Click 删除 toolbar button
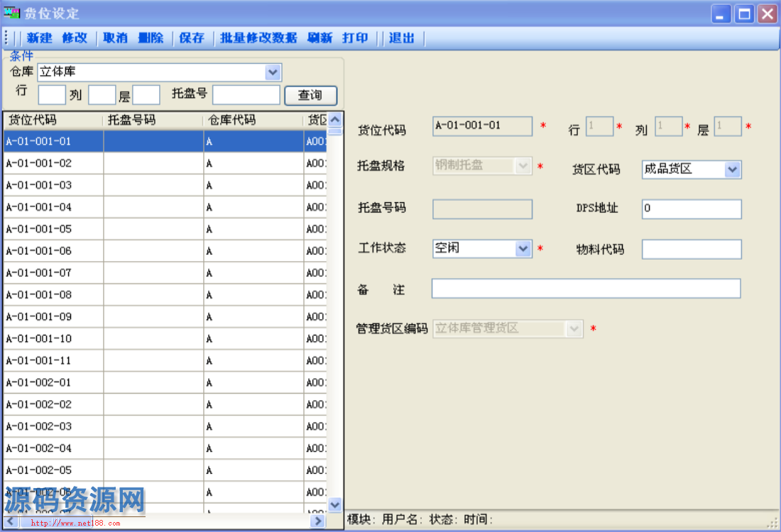781x532 pixels. 151,38
